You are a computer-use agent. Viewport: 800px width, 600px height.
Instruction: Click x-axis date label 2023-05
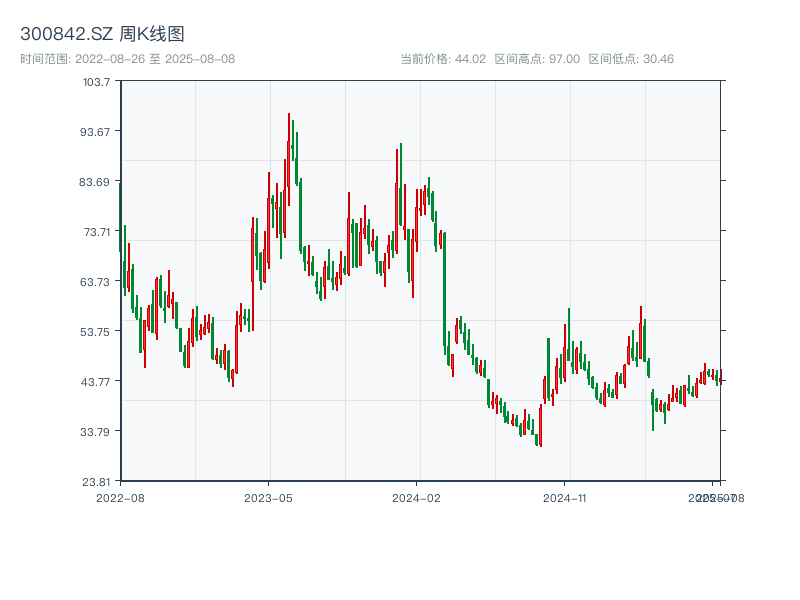pos(268,498)
